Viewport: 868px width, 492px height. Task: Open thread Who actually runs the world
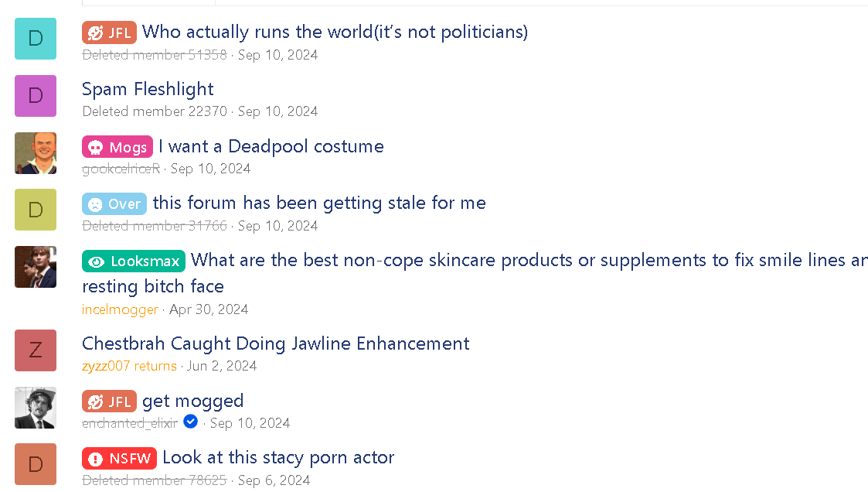335,32
